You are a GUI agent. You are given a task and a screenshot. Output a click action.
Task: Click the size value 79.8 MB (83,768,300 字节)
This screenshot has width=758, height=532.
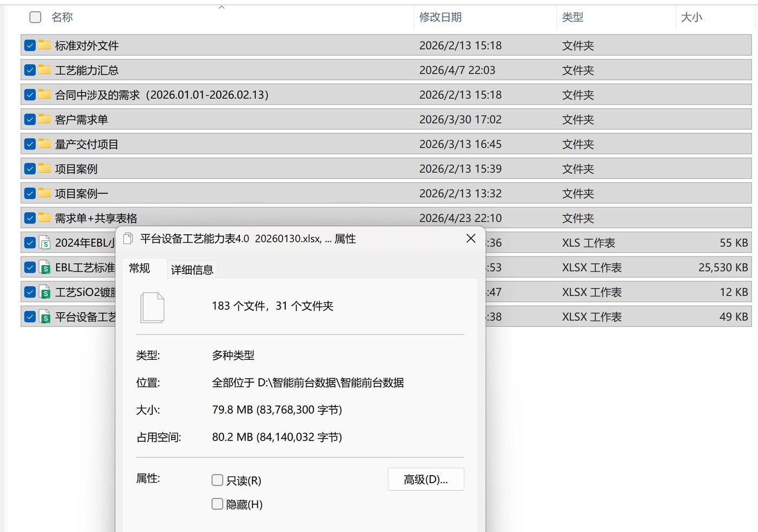tap(277, 410)
